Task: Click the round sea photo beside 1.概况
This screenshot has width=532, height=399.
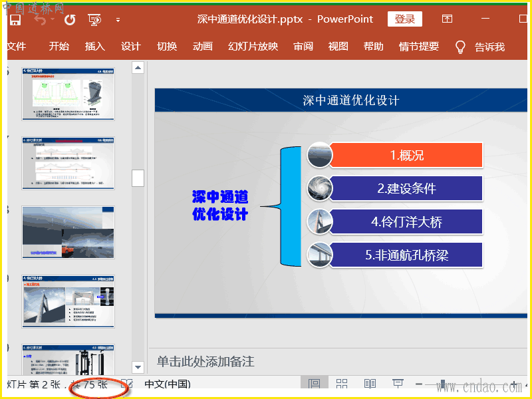Action: click(x=319, y=155)
